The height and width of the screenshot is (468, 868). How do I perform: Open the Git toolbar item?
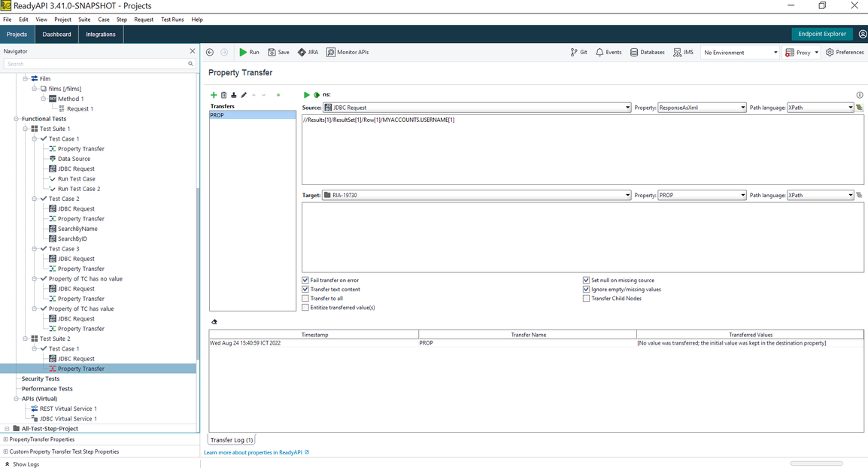coord(578,53)
